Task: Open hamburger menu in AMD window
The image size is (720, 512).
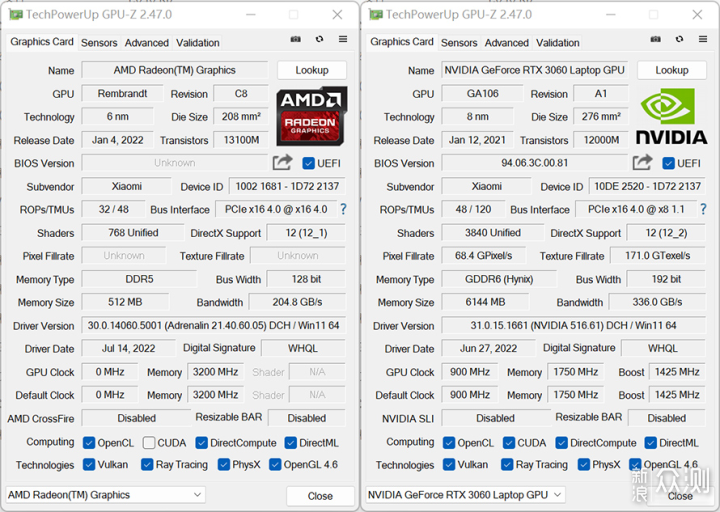Action: pos(343,39)
